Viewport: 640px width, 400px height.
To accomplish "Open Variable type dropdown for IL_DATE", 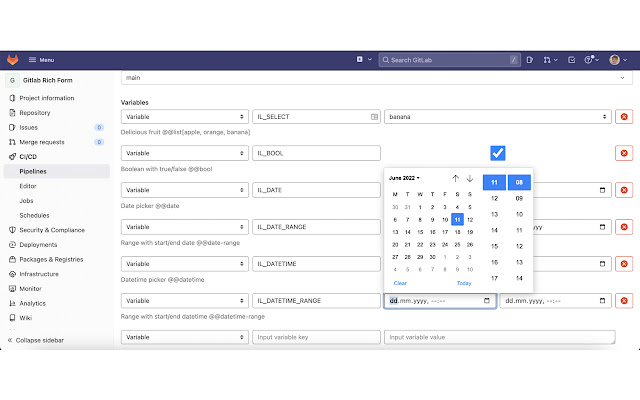I will 184,190.
